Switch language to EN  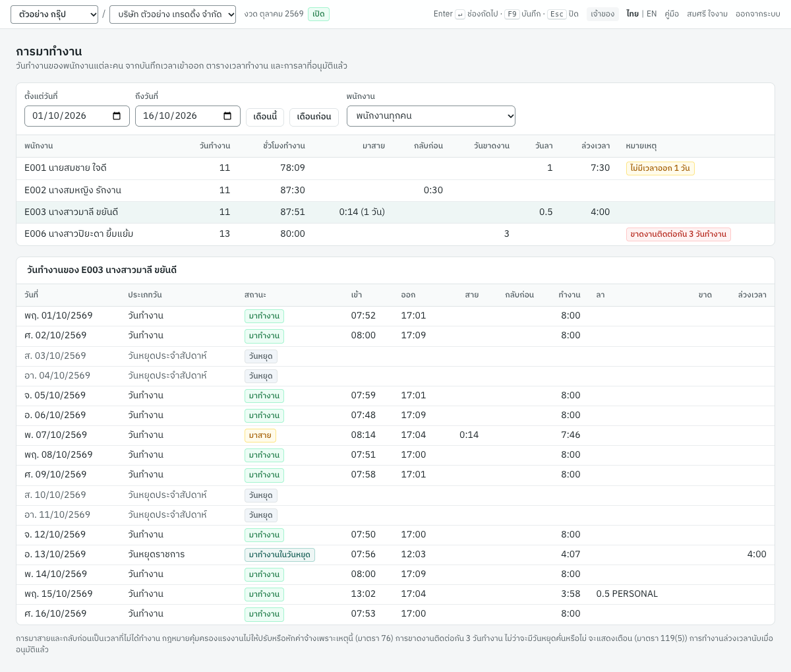(651, 14)
